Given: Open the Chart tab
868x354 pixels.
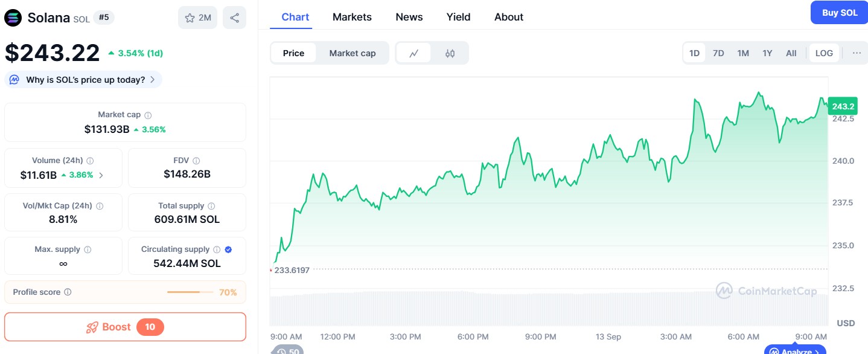Looking at the screenshot, I should click(295, 17).
